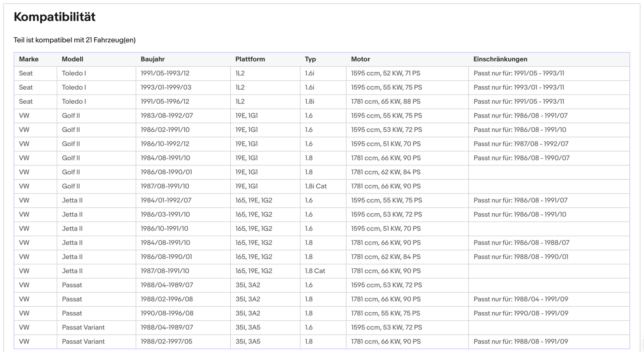Click the Kompatibilität section heading
Image resolution: width=644 pixels, height=352 pixels.
(55, 17)
